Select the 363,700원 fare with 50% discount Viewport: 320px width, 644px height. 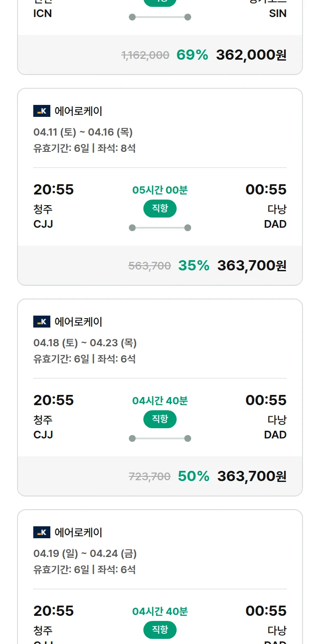(252, 476)
